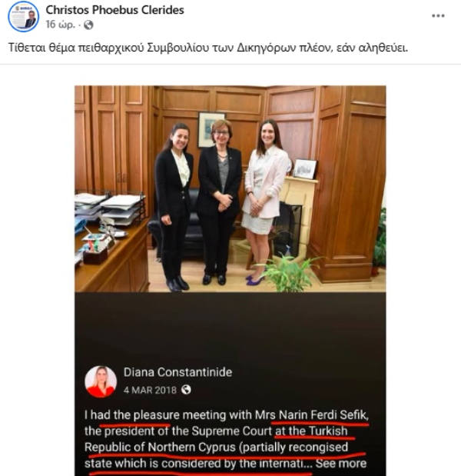Click the underlined name Narin Ferdi Sefik
The height and width of the screenshot is (476, 461).
tap(323, 415)
